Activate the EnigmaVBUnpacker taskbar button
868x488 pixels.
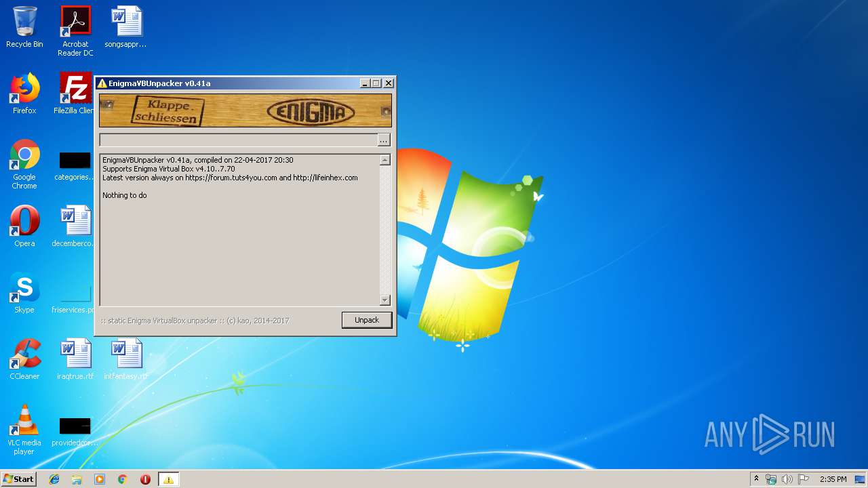pyautogui.click(x=168, y=479)
